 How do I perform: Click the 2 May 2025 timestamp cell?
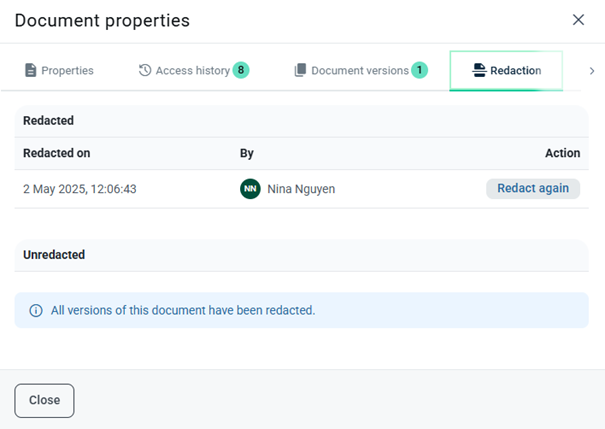(x=80, y=188)
